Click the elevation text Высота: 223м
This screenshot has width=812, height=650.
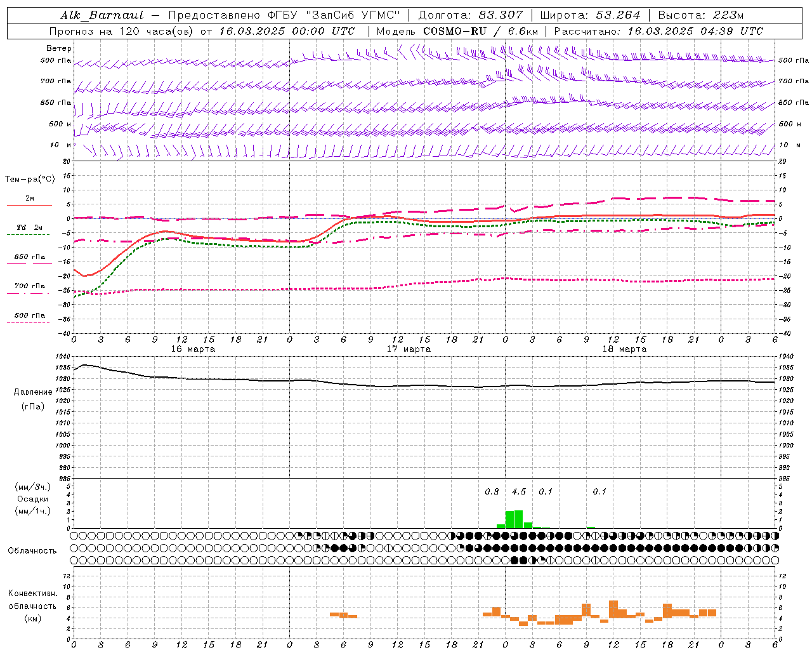point(701,15)
